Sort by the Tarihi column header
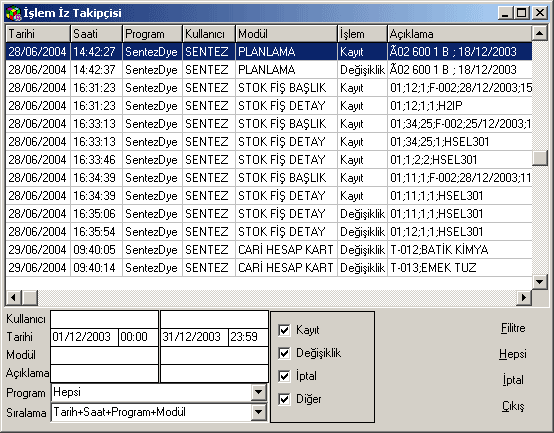 [38, 34]
